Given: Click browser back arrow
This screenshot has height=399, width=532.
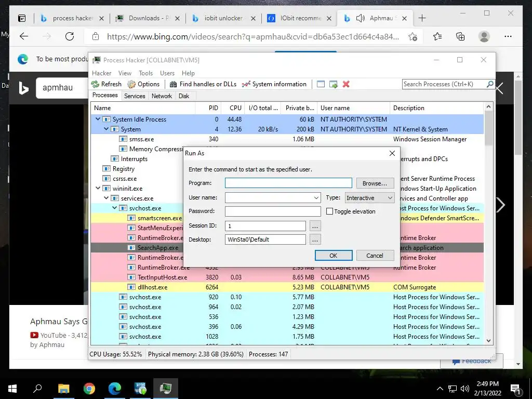Looking at the screenshot, I should (24, 36).
